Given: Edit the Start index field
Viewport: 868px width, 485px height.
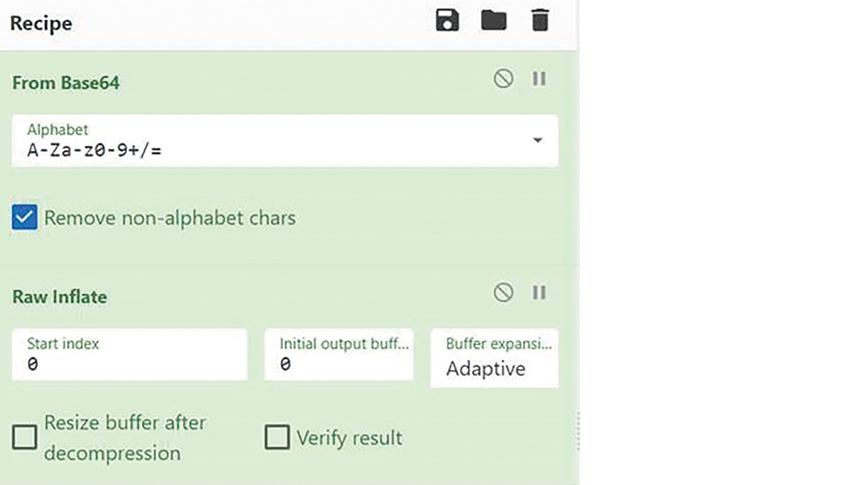Looking at the screenshot, I should pos(129,355).
